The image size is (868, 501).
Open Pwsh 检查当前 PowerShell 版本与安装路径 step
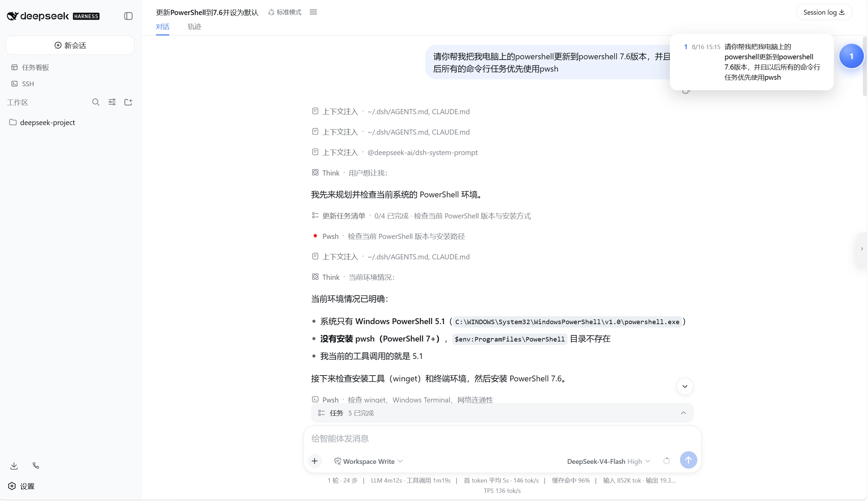(x=389, y=237)
